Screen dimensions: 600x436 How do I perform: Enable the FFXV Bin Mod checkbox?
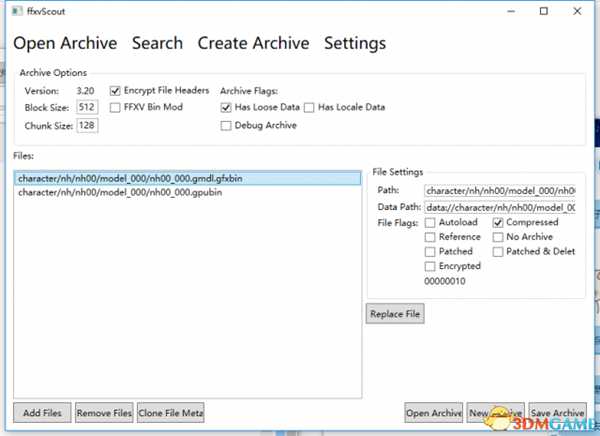pyautogui.click(x=115, y=107)
